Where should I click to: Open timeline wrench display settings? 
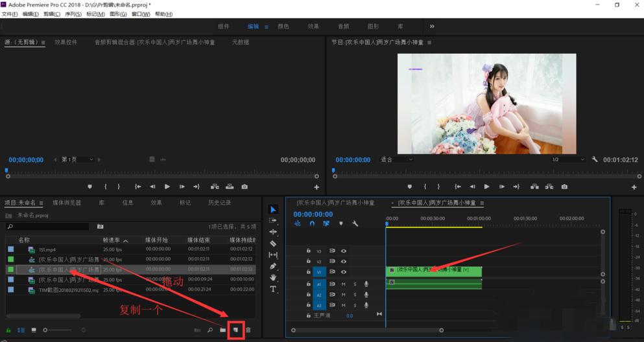pyautogui.click(x=355, y=223)
